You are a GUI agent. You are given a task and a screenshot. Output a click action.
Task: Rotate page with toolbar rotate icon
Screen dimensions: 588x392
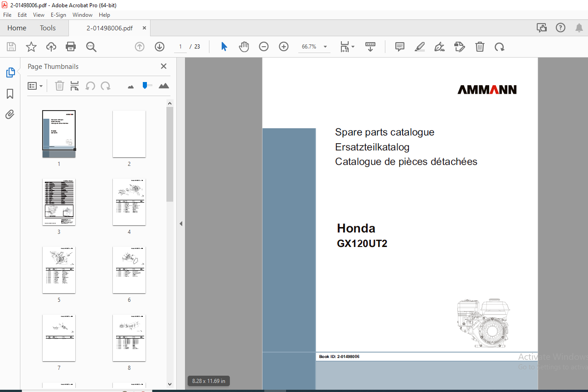500,47
